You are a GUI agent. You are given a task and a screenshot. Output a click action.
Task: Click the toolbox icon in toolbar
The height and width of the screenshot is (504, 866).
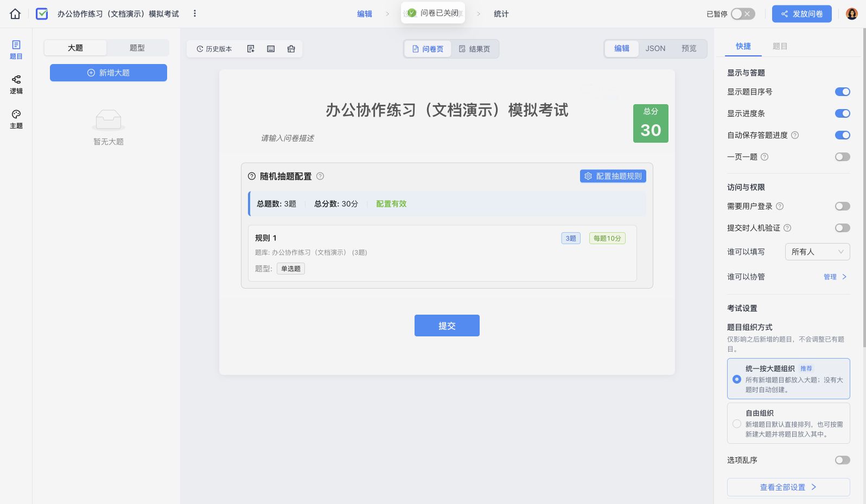tap(291, 49)
